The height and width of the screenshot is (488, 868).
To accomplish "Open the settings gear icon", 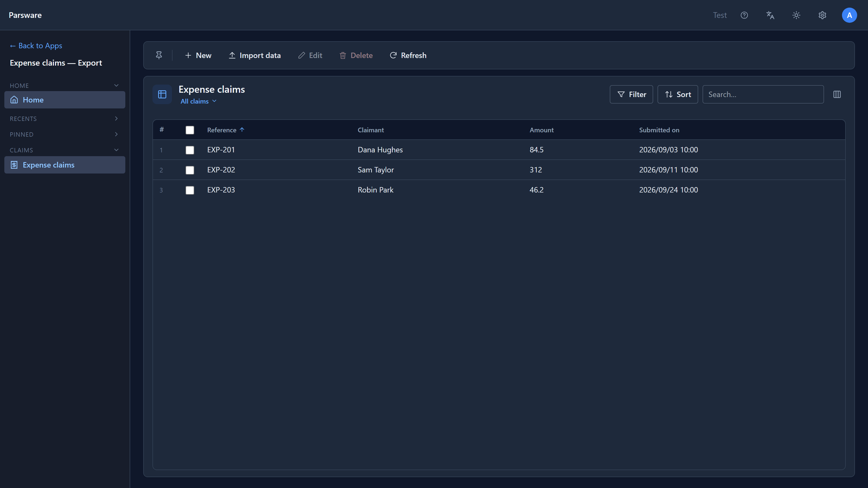I will pyautogui.click(x=822, y=15).
